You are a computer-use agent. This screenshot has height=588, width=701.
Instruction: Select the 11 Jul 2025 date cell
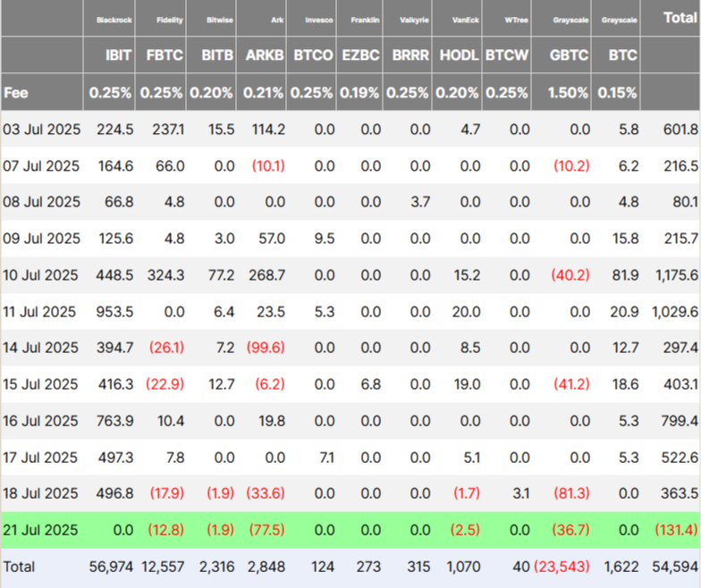(39, 312)
